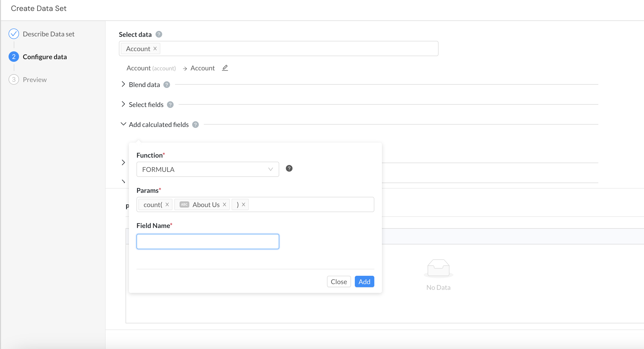This screenshot has width=644, height=349.
Task: Open the FORMULA function dropdown
Action: click(208, 169)
